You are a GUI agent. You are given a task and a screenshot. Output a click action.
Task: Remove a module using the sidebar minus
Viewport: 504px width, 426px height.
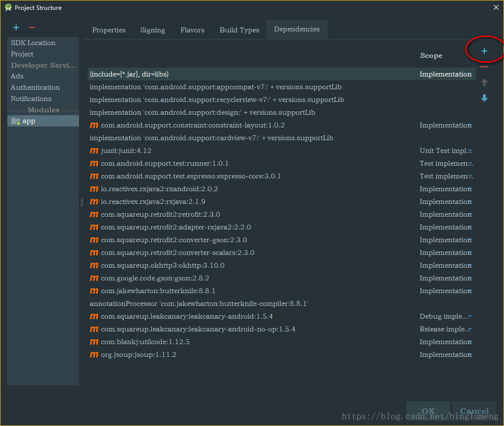(x=32, y=27)
